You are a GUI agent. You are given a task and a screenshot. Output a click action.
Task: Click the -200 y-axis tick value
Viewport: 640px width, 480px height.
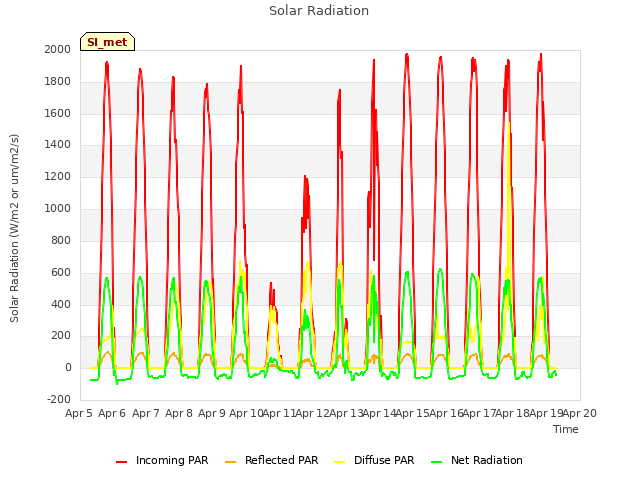tap(59, 399)
